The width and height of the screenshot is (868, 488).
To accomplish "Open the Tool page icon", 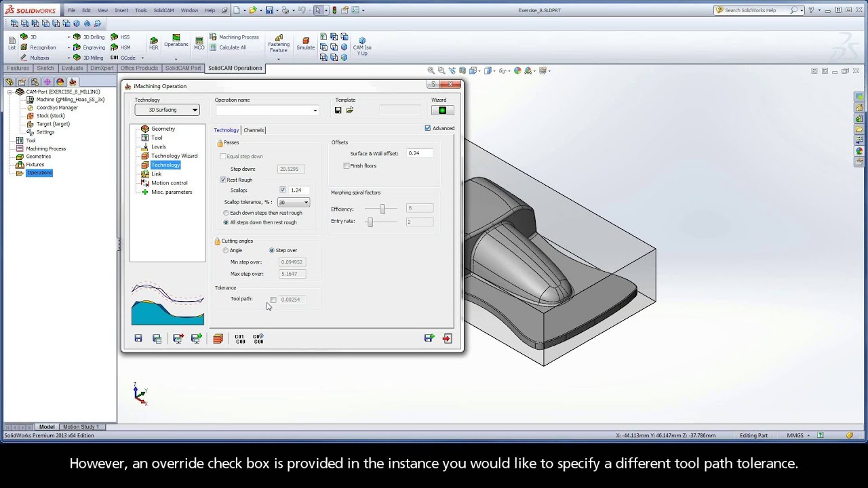I will point(145,138).
